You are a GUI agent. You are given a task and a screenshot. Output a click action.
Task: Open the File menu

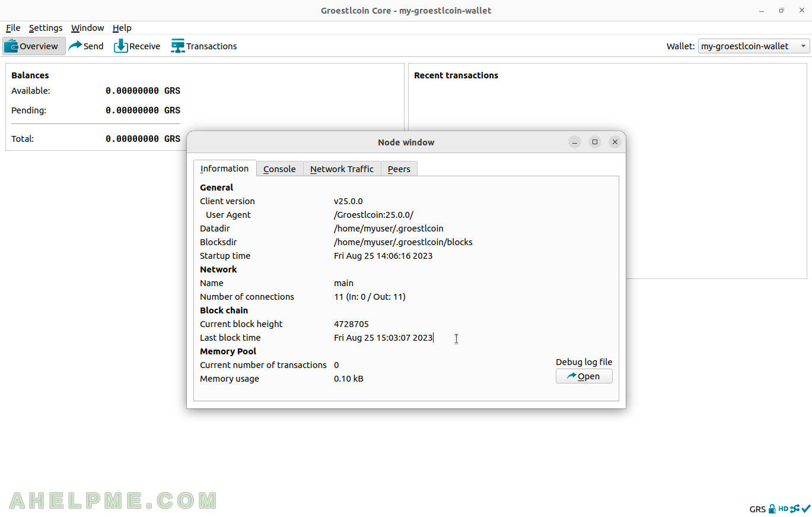[x=13, y=28]
